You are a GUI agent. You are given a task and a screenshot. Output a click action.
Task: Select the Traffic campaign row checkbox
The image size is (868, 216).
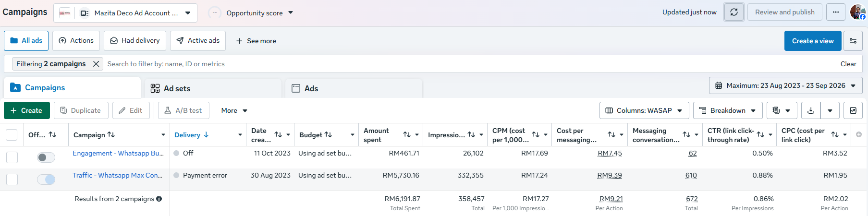click(12, 180)
